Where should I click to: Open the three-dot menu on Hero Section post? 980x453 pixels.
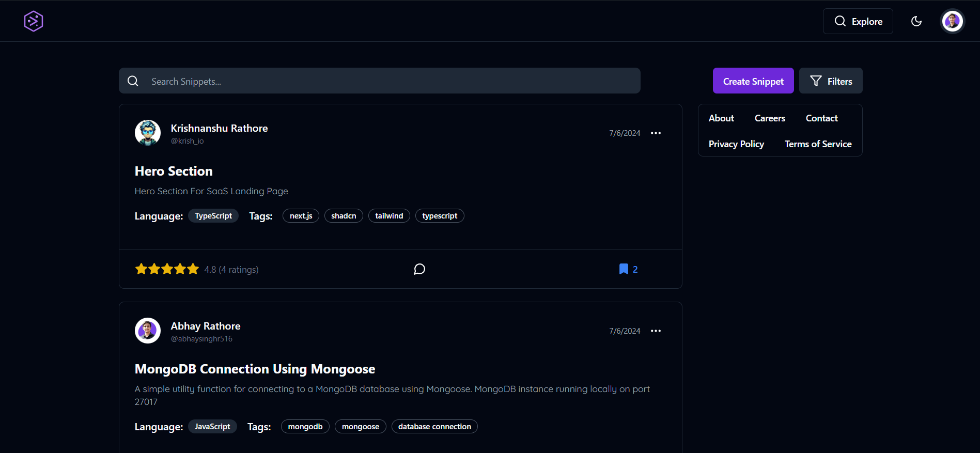click(656, 133)
